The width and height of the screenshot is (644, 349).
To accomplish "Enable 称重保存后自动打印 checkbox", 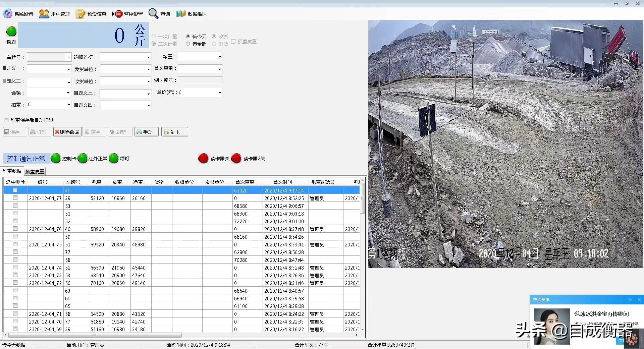I will [6, 120].
